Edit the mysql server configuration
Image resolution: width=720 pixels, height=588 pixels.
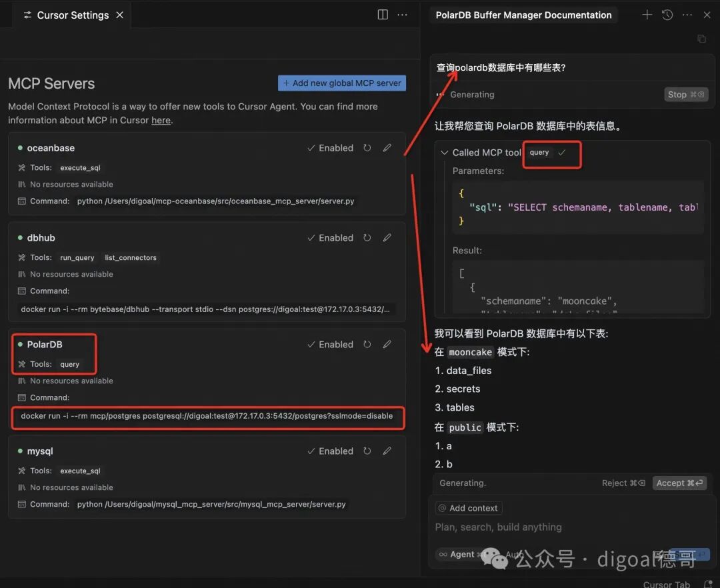tap(387, 451)
